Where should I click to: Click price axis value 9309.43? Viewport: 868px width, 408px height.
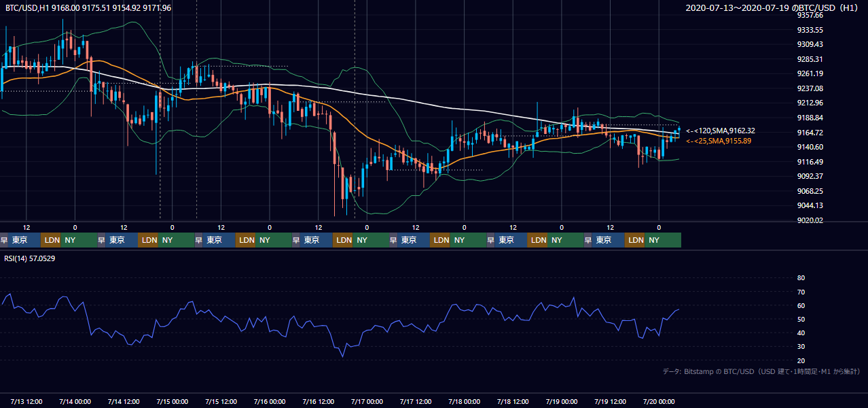(x=810, y=44)
